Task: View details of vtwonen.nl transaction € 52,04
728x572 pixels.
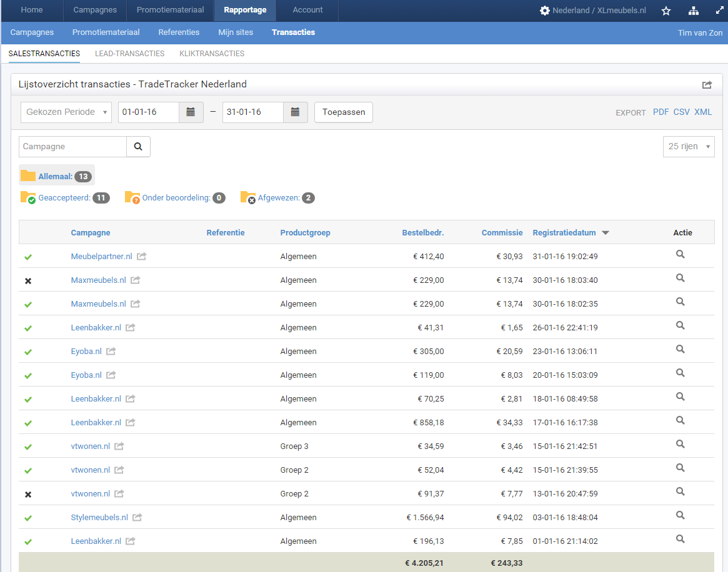Action: pyautogui.click(x=680, y=468)
